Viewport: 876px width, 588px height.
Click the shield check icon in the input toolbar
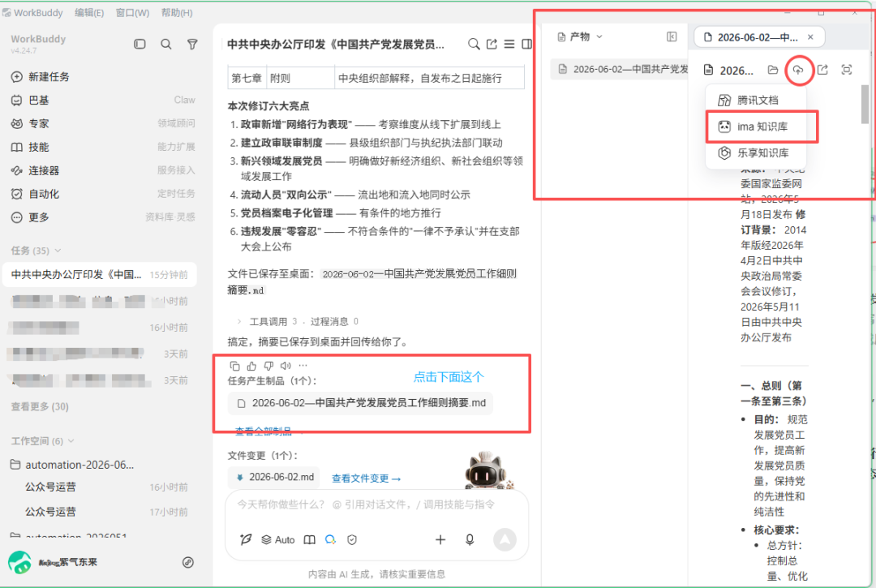[352, 539]
